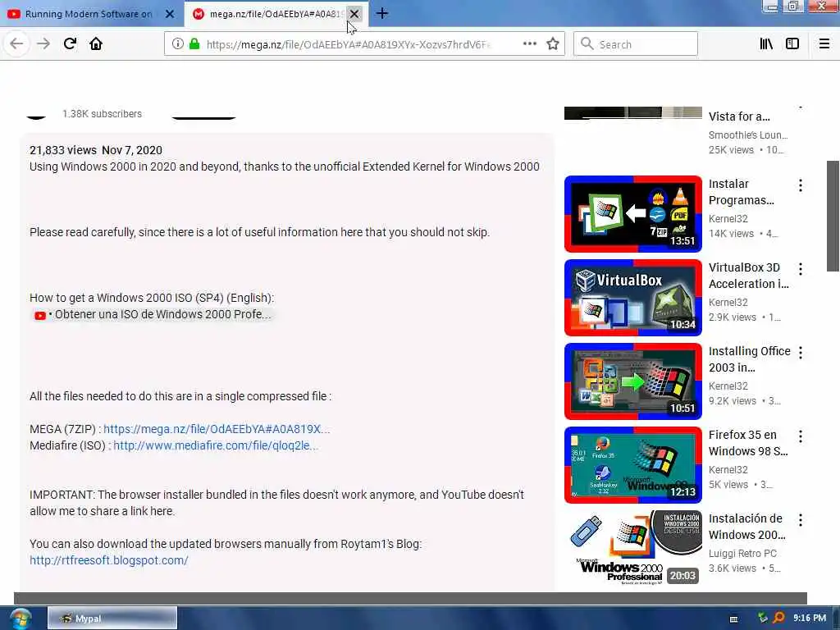Image resolution: width=840 pixels, height=630 pixels.
Task: Go forward with the browser forward arrow
Action: pos(43,44)
